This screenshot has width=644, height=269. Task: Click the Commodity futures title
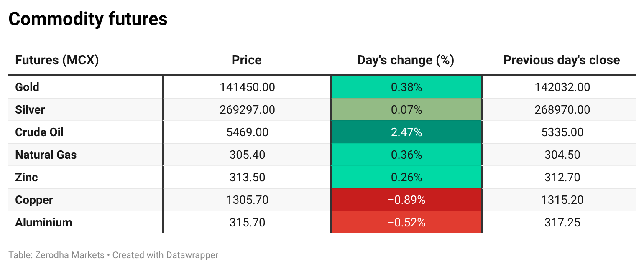[x=88, y=19]
